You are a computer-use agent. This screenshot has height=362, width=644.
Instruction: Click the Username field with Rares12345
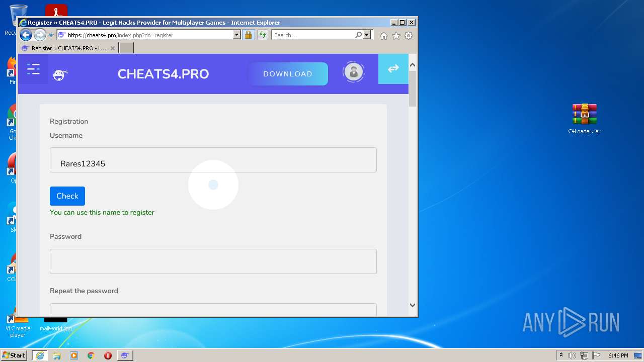(x=213, y=160)
